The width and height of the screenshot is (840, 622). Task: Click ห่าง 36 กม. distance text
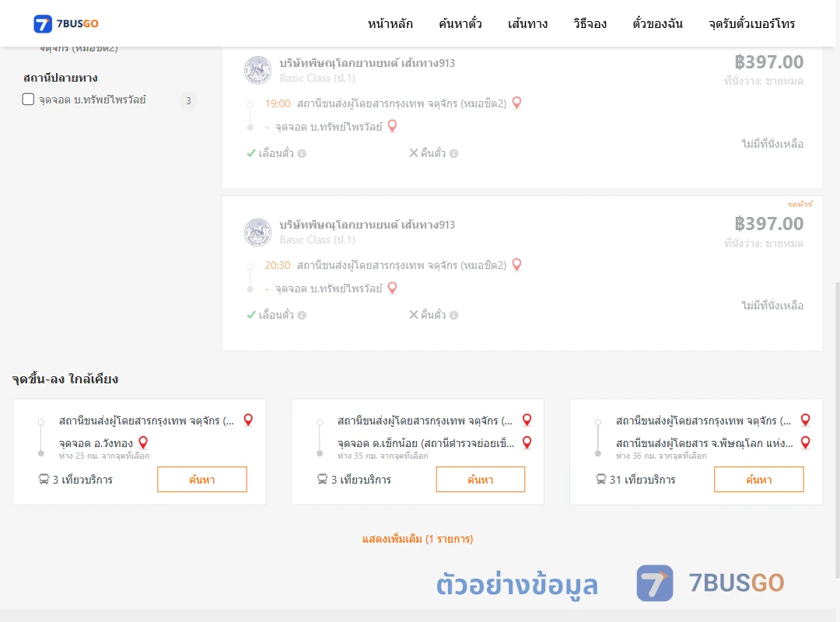(x=661, y=456)
